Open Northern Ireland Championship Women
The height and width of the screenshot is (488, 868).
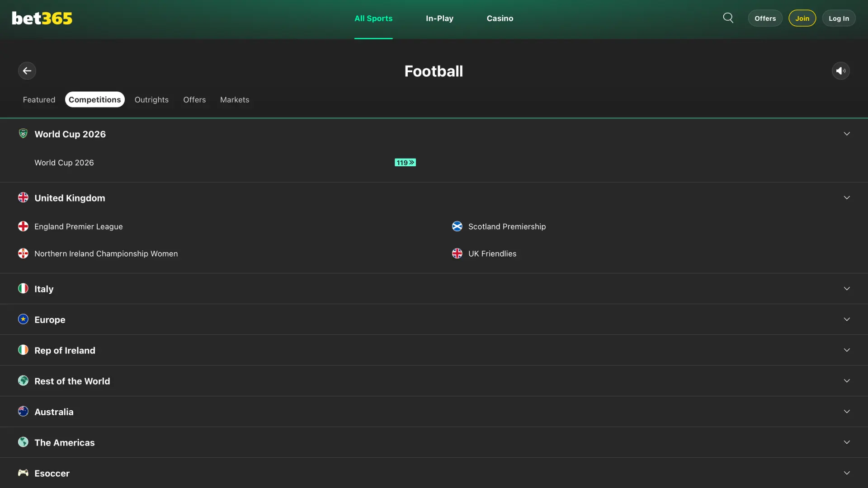(106, 253)
